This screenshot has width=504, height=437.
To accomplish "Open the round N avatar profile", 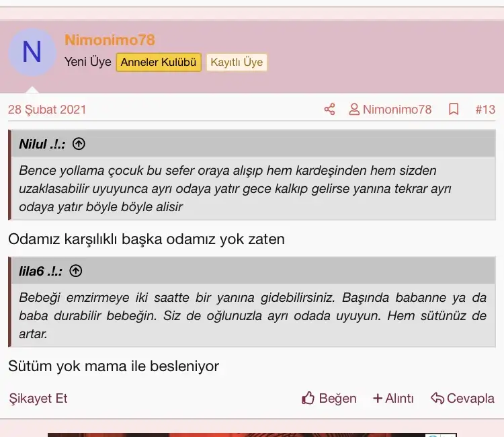I will (32, 52).
